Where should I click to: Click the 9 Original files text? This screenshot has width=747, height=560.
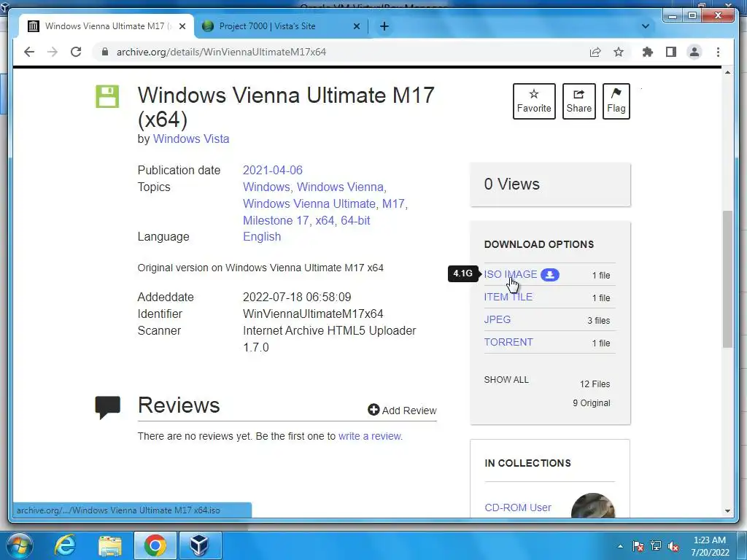[x=591, y=402]
